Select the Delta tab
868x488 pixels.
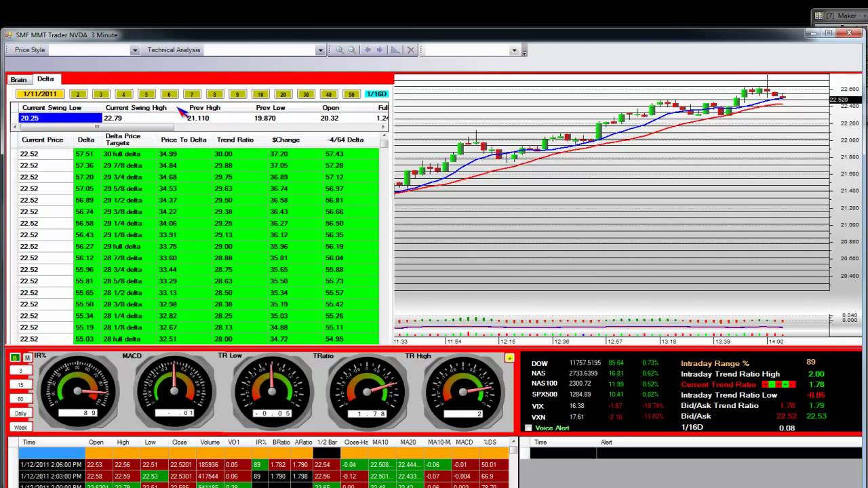[45, 79]
